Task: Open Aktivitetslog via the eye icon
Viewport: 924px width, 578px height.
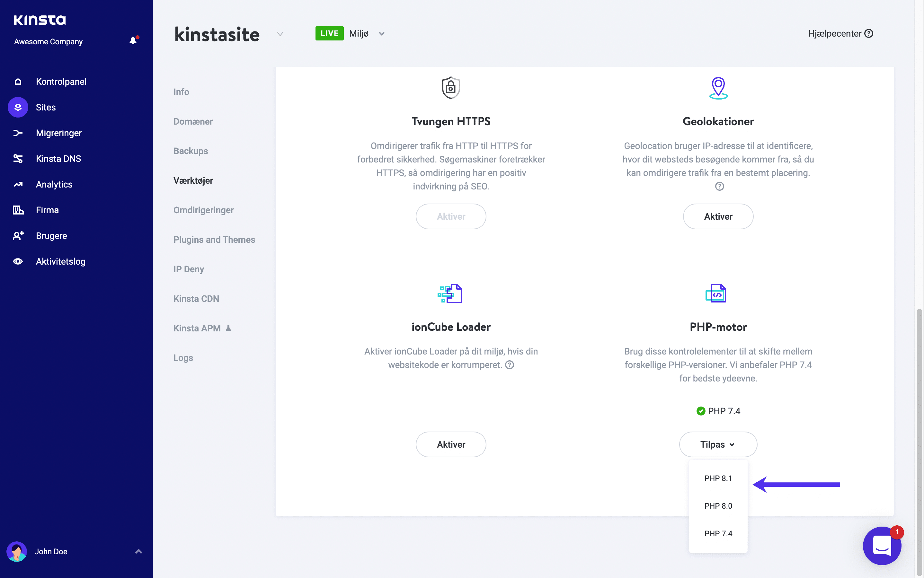Action: pyautogui.click(x=18, y=261)
